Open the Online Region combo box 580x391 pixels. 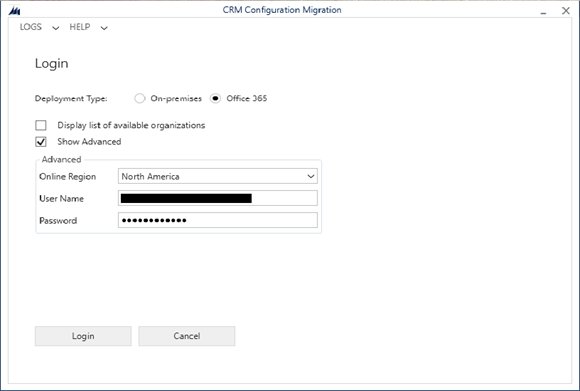(x=218, y=176)
